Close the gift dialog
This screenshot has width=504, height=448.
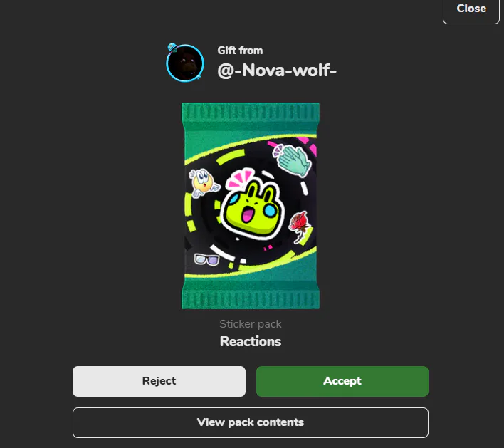click(x=471, y=10)
